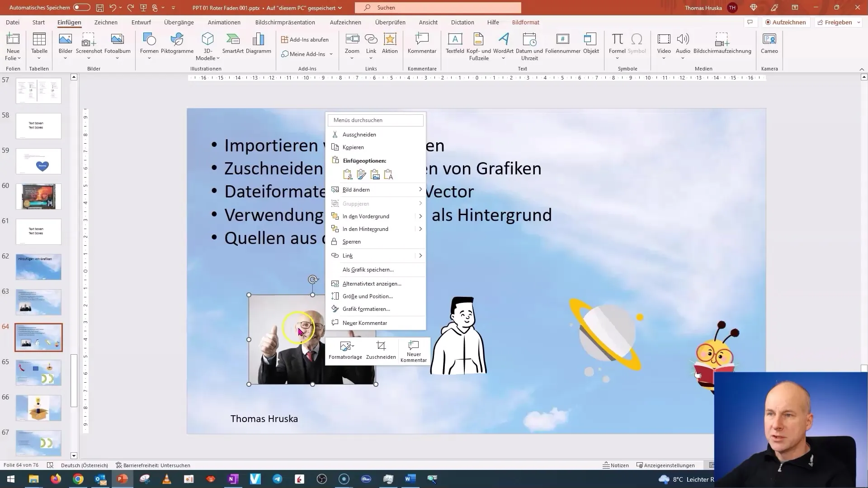The height and width of the screenshot is (488, 868).
Task: Open the Meine Add-Ins dropdown arrow
Action: (x=331, y=54)
